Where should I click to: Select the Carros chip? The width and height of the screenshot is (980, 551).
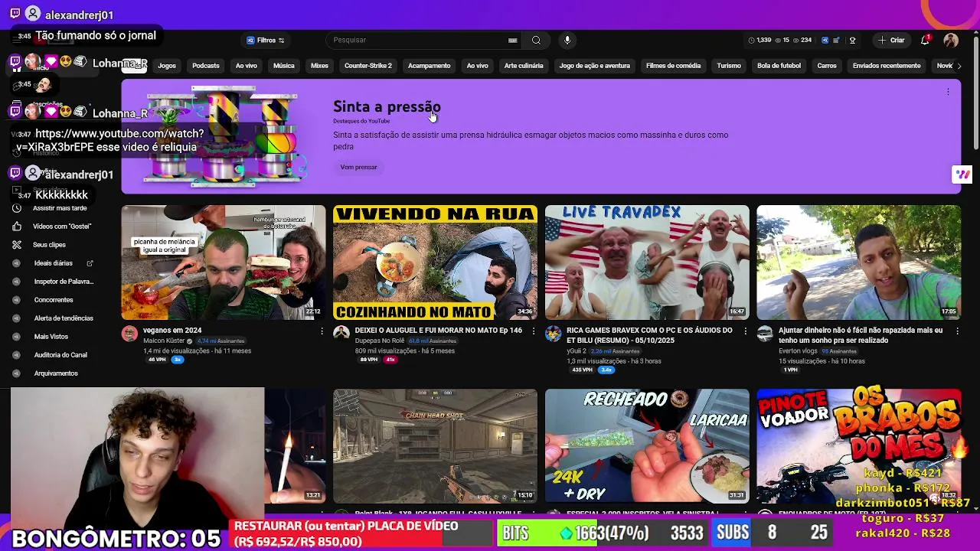click(827, 66)
